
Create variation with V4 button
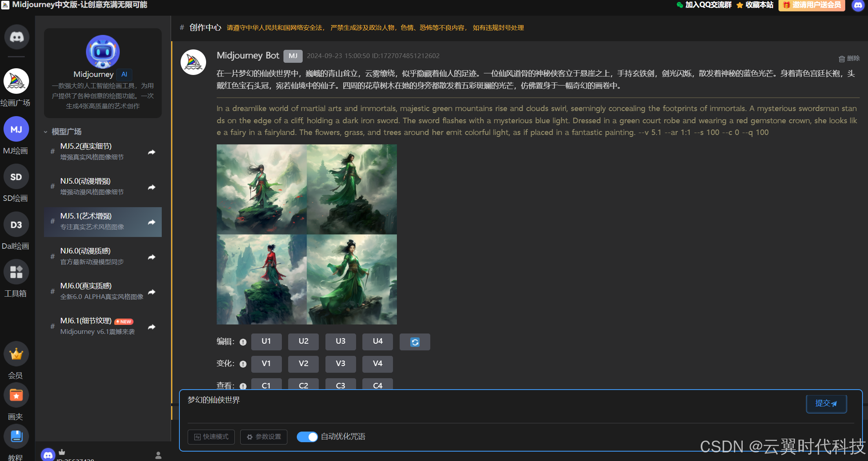coord(378,364)
